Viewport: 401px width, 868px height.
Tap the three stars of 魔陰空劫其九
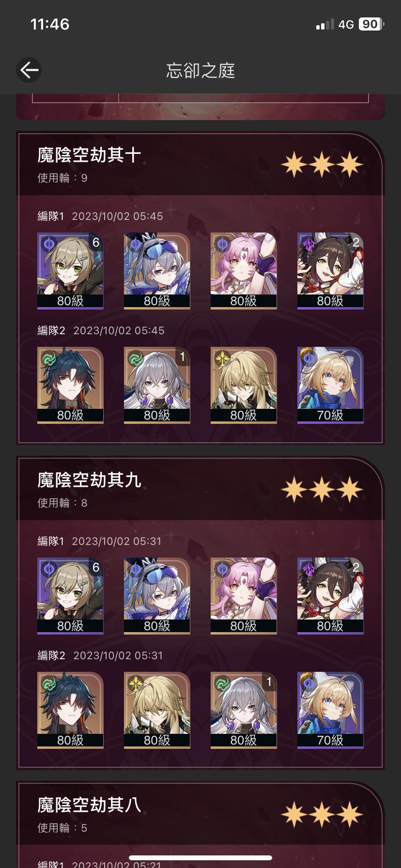point(322,490)
